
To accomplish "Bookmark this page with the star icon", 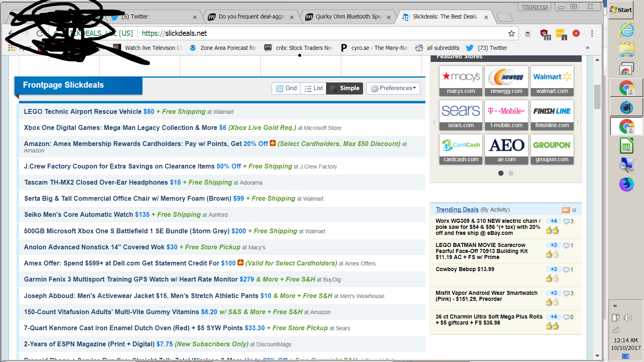I will (x=511, y=33).
